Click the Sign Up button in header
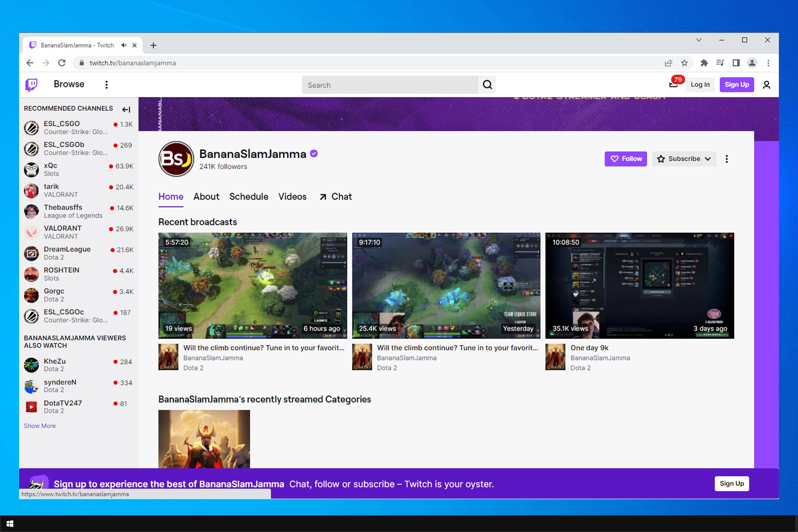Image resolution: width=798 pixels, height=532 pixels. tap(736, 85)
